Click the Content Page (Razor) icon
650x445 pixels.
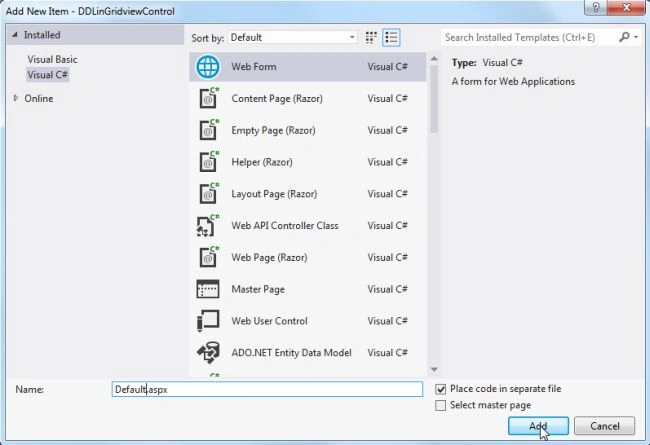tap(209, 98)
